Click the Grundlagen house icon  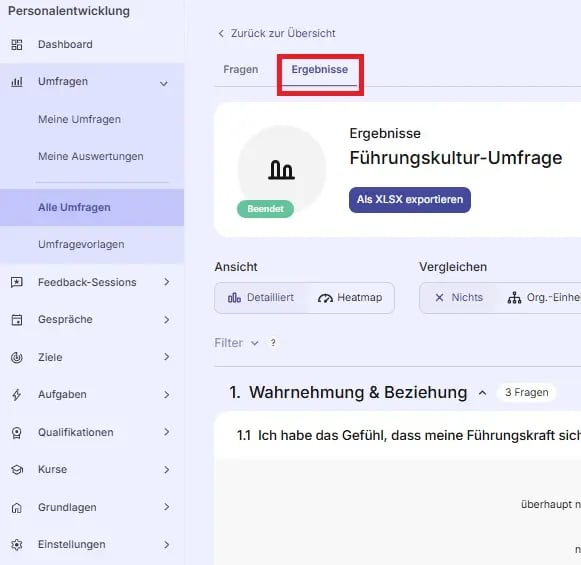(17, 508)
